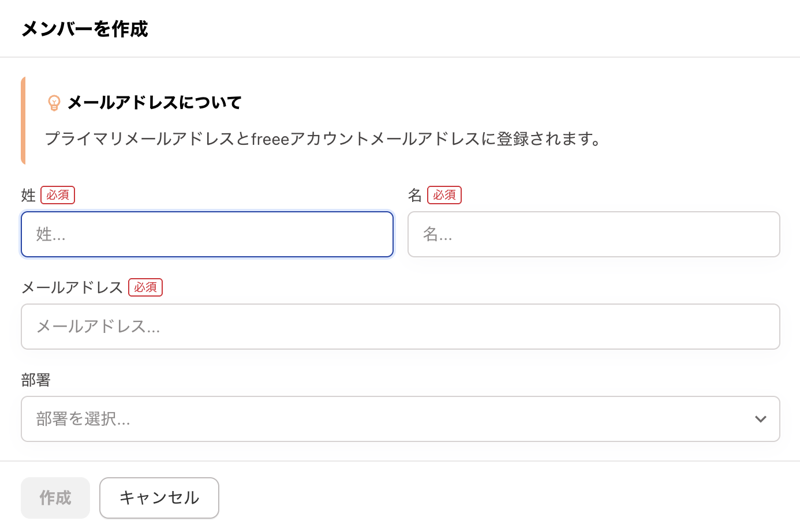Click the 名 first name input field

(593, 234)
